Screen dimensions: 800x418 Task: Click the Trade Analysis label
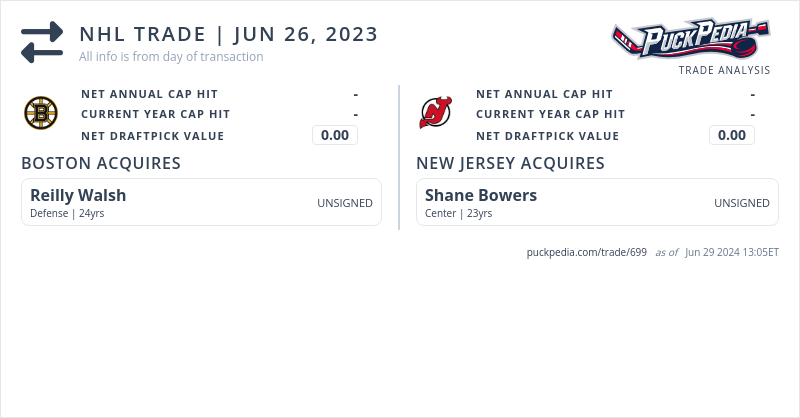click(x=724, y=71)
